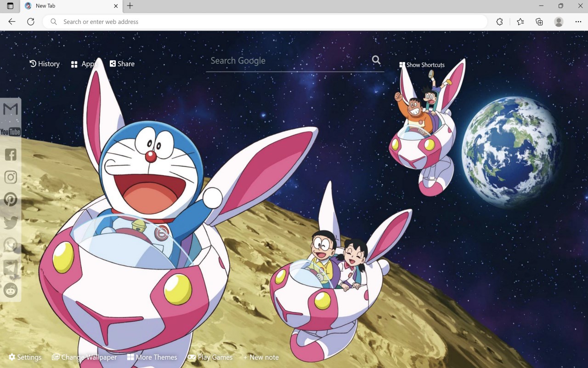Screen dimensions: 588x368
Task: Open a new browser tab
Action: coord(130,6)
